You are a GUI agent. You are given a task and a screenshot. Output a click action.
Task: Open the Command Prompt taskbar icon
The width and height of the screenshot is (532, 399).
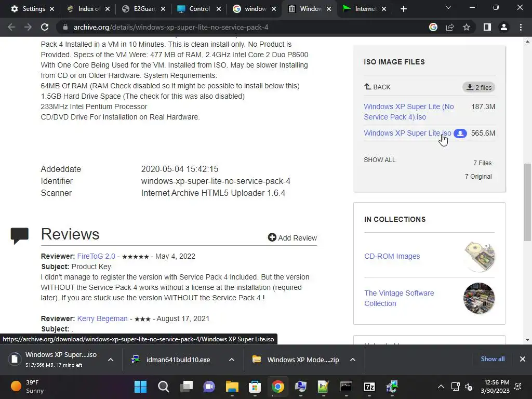[x=346, y=387]
